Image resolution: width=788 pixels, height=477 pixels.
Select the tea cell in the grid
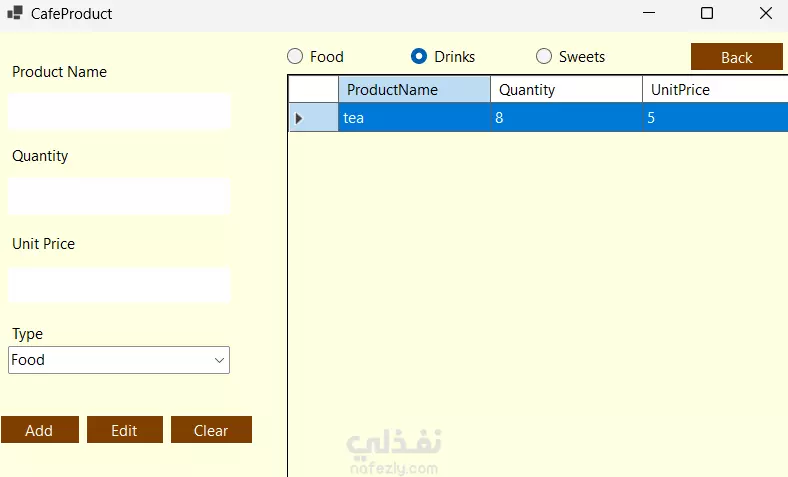[414, 118]
